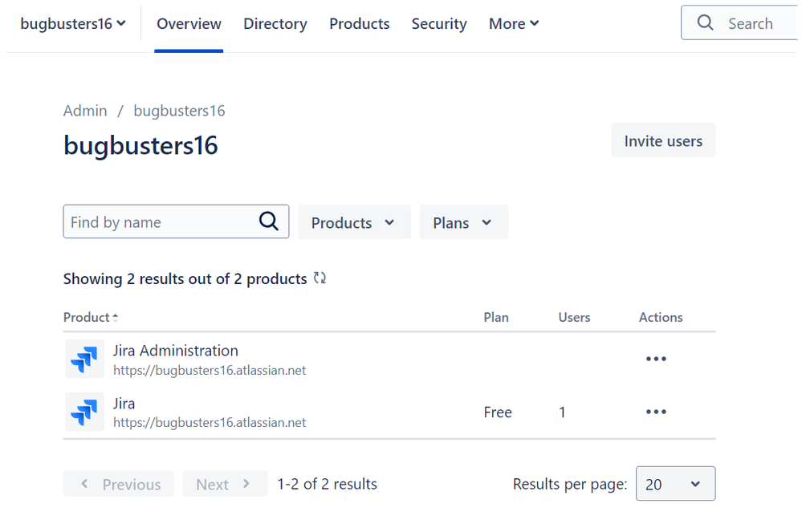The width and height of the screenshot is (802, 532).
Task: Open the Directory tab
Action: click(x=275, y=23)
